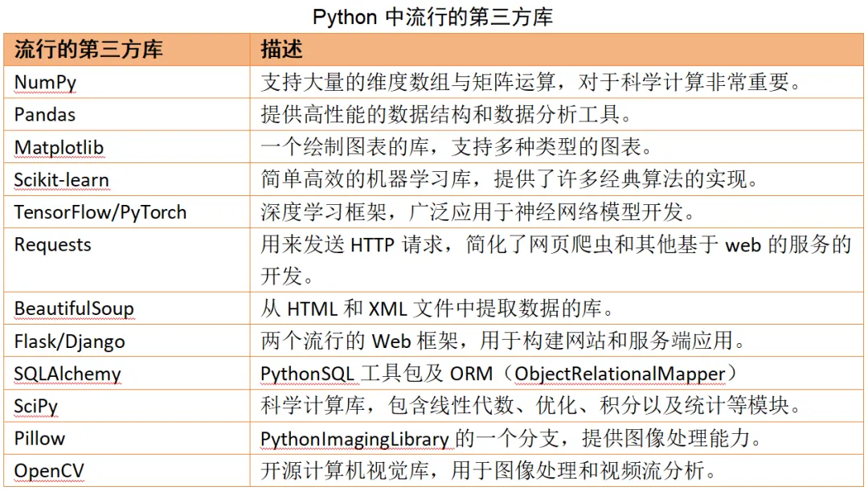Viewport: 868px width, 491px height.
Task: Click description '支持大量的维度数组与矩阵运算'
Action: click(x=408, y=83)
